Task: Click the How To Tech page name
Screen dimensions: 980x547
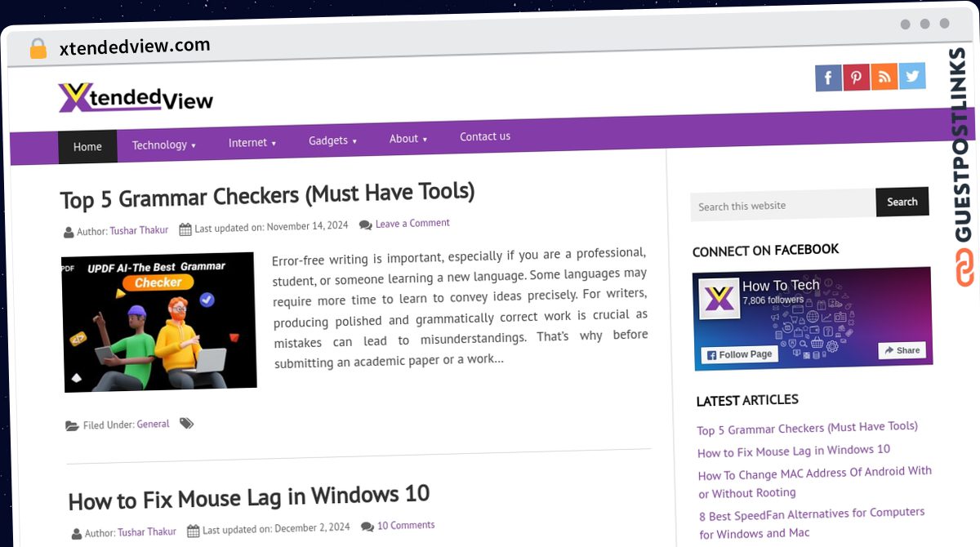Action: [781, 285]
